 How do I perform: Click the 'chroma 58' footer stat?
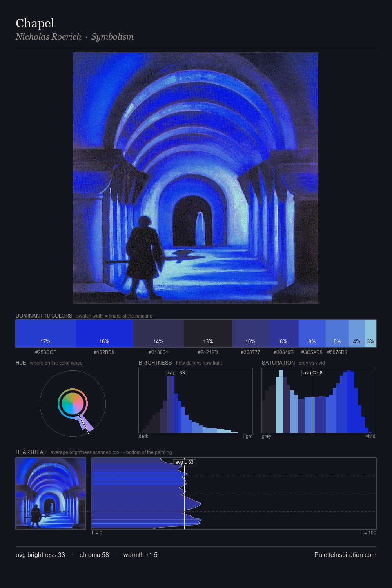(94, 555)
